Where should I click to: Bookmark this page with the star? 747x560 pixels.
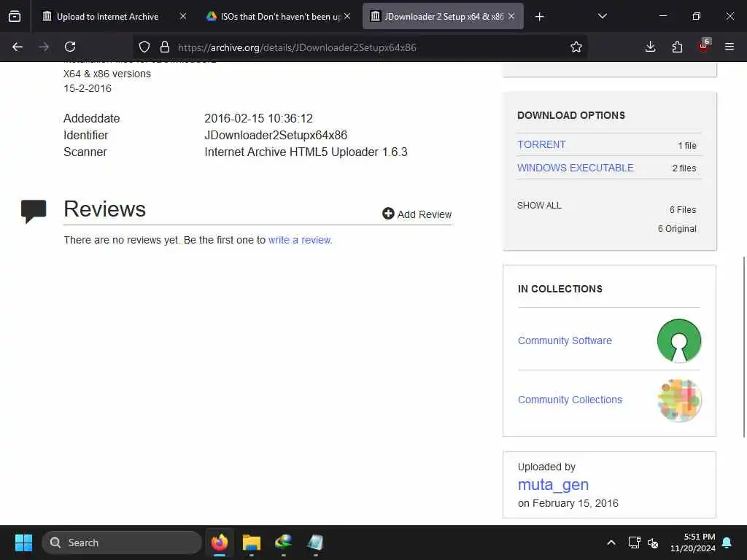click(x=576, y=47)
